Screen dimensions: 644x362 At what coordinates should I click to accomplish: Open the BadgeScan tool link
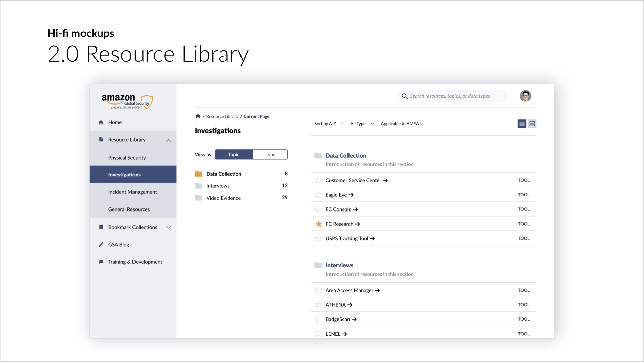point(341,319)
